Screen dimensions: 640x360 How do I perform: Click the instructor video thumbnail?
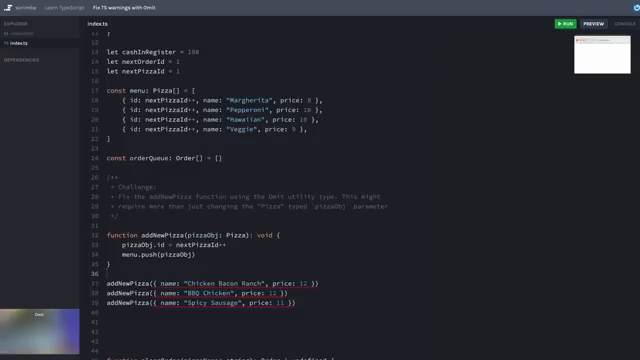40,331
